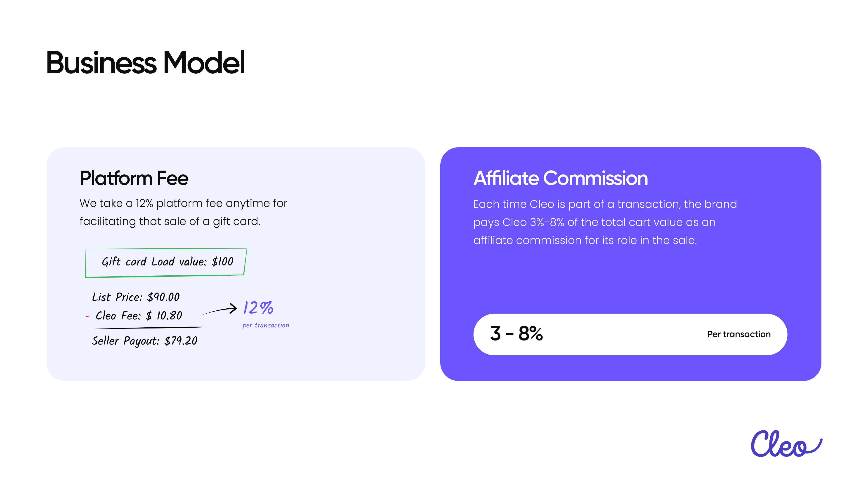Select the "Business Model" slide title
Screen dimensions: 868x488
pos(145,63)
